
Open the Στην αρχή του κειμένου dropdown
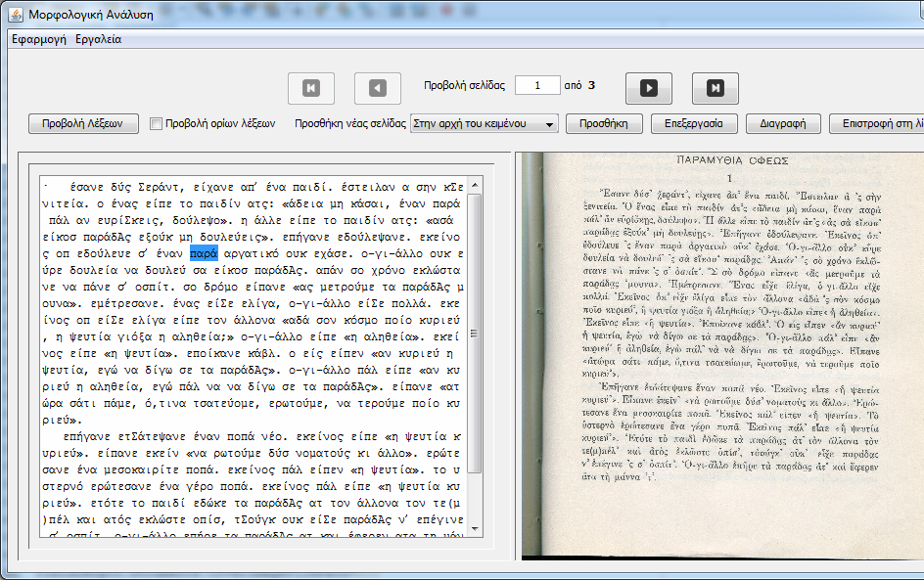(x=485, y=123)
